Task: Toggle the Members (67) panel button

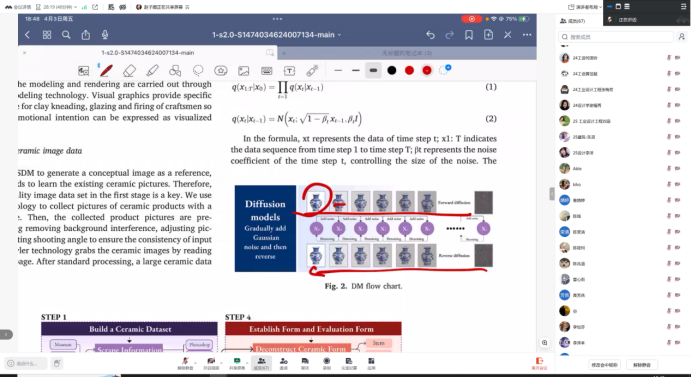Action: click(x=261, y=363)
